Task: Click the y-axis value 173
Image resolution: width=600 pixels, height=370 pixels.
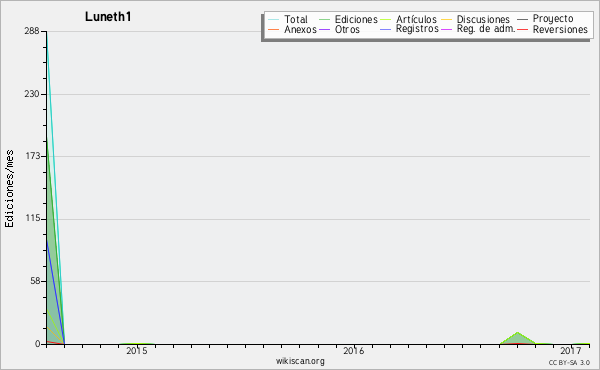Action: [33, 156]
